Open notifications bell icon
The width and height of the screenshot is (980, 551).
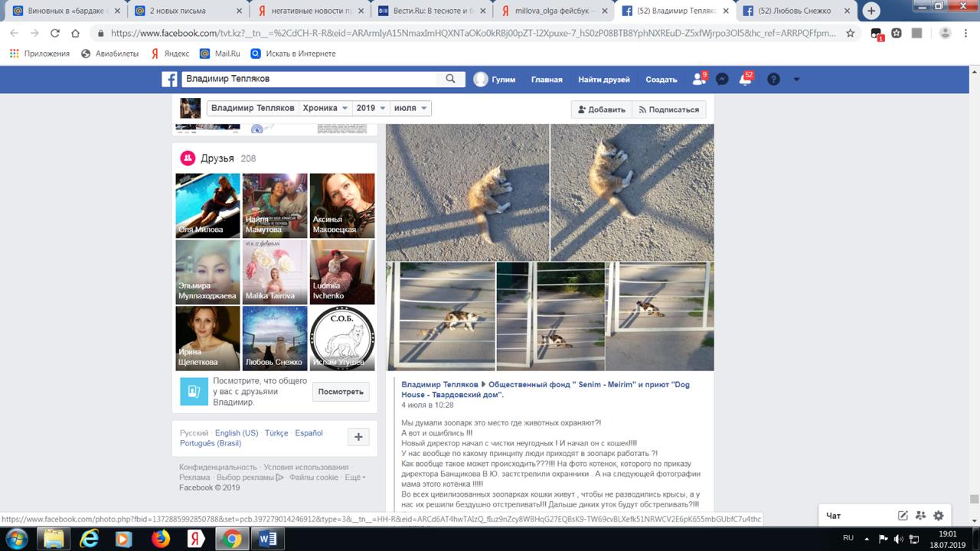744,79
